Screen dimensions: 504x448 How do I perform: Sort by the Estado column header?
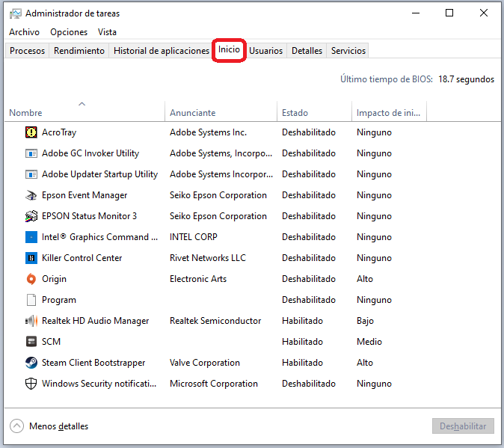(314, 111)
